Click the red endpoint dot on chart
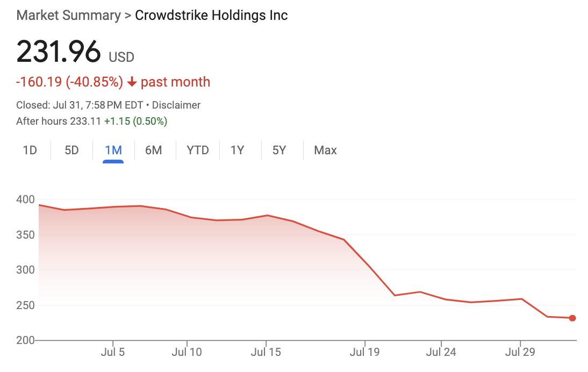 (x=572, y=318)
